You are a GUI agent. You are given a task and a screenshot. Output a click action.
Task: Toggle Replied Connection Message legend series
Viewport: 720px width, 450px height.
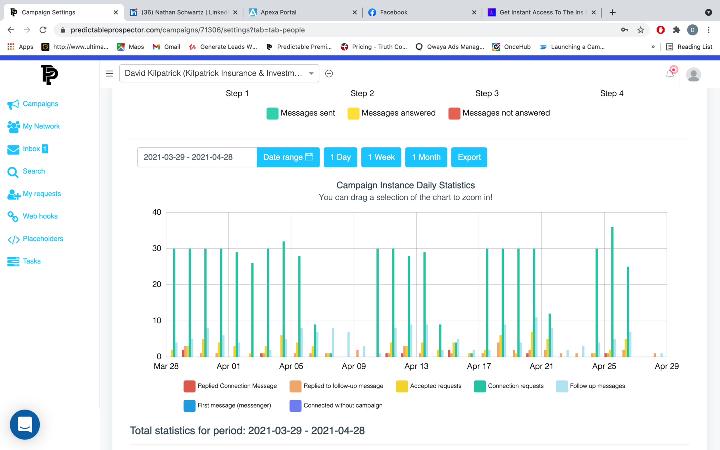pyautogui.click(x=231, y=386)
